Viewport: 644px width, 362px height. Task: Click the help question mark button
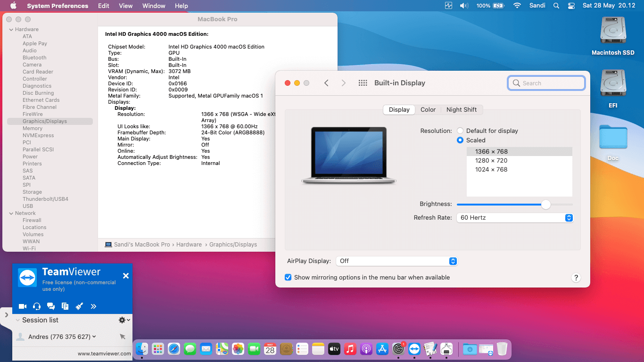[576, 278]
